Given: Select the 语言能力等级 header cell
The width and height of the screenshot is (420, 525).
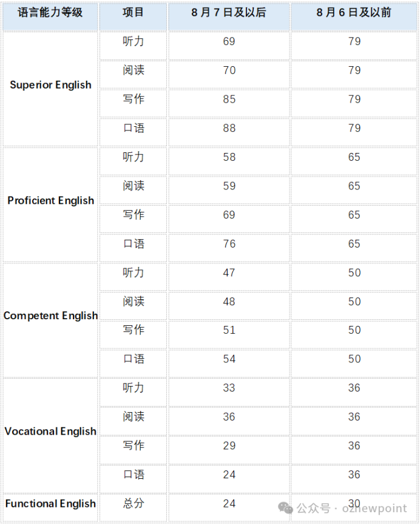Looking at the screenshot, I should [50, 16].
